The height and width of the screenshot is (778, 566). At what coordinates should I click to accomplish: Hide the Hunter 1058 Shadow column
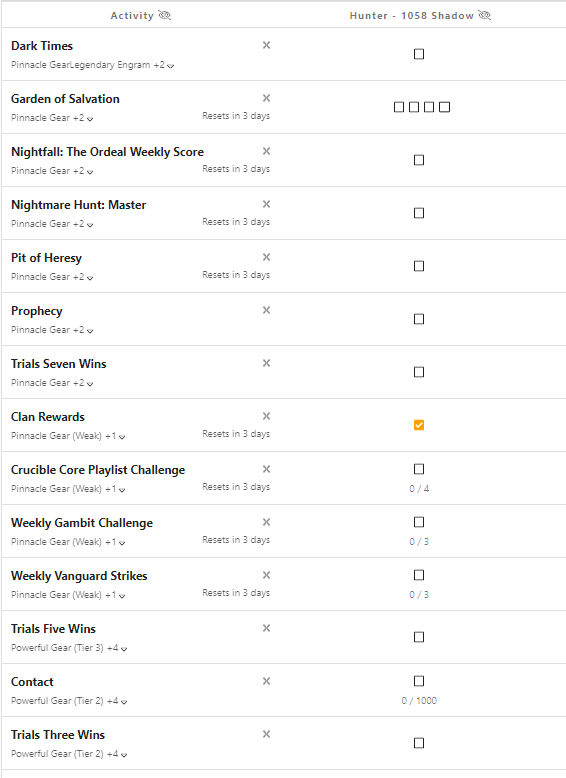coord(485,15)
